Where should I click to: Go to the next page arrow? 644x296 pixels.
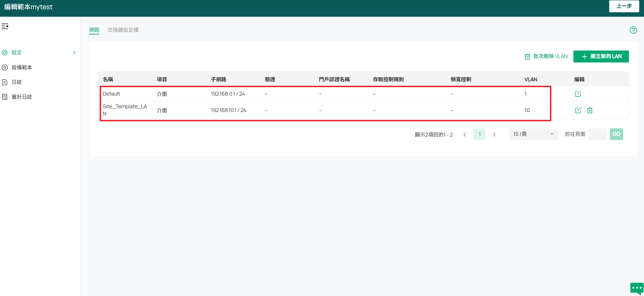(494, 135)
